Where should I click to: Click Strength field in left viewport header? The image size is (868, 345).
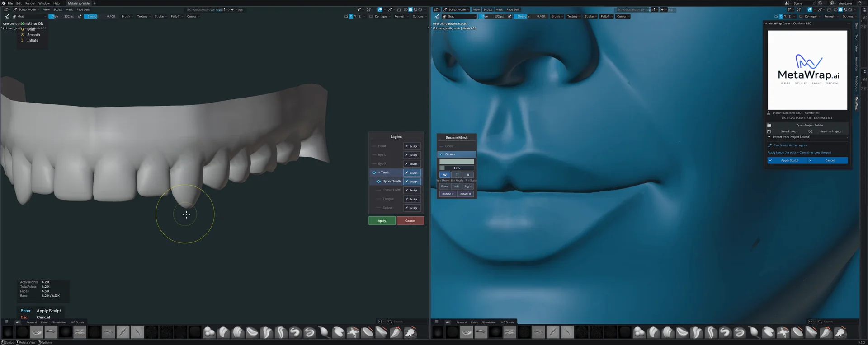[100, 16]
